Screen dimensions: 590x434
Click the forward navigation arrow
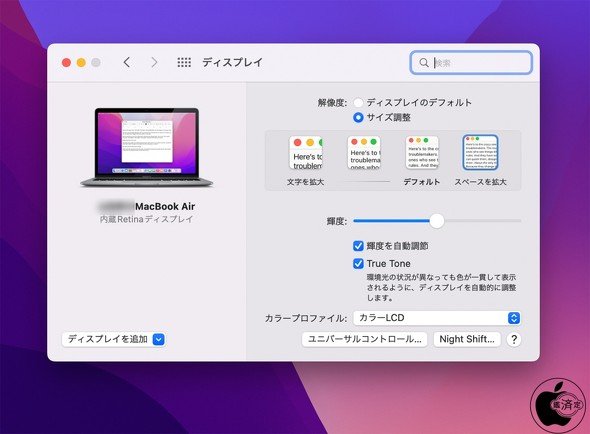(154, 62)
